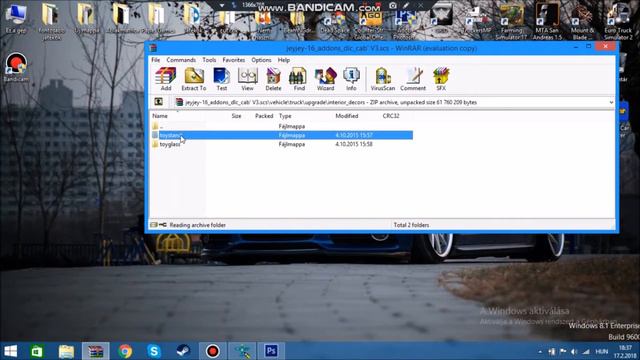This screenshot has height=360, width=640.
Task: Open the Windows Start button
Action: [11, 351]
